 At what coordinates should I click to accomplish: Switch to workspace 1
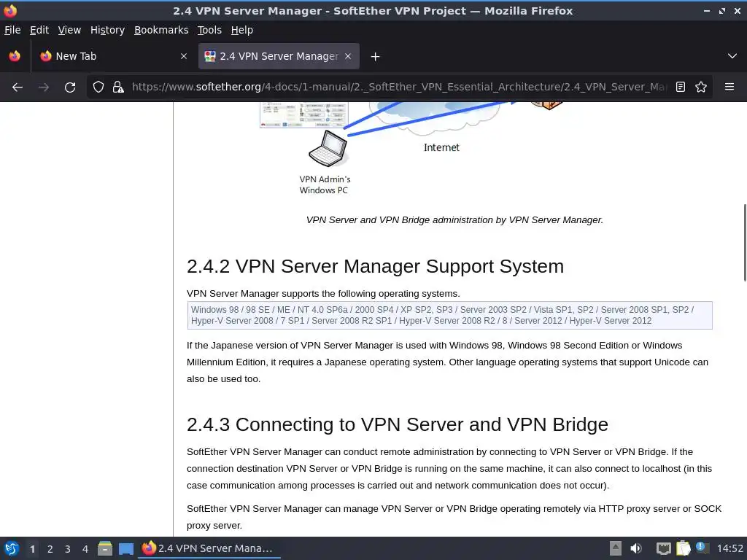click(32, 549)
